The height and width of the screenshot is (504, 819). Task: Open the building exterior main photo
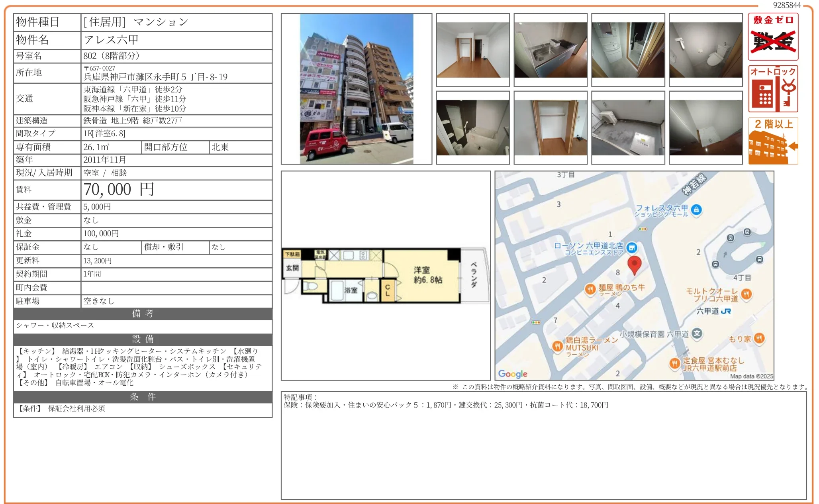(356, 89)
